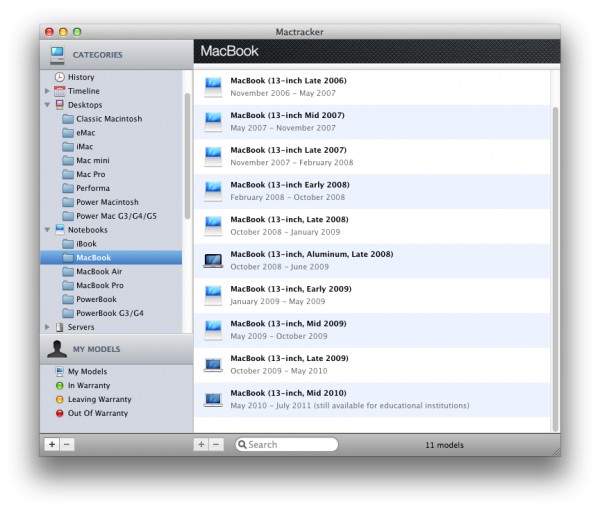Click the yellow Leaving Warranty indicator

59,400
